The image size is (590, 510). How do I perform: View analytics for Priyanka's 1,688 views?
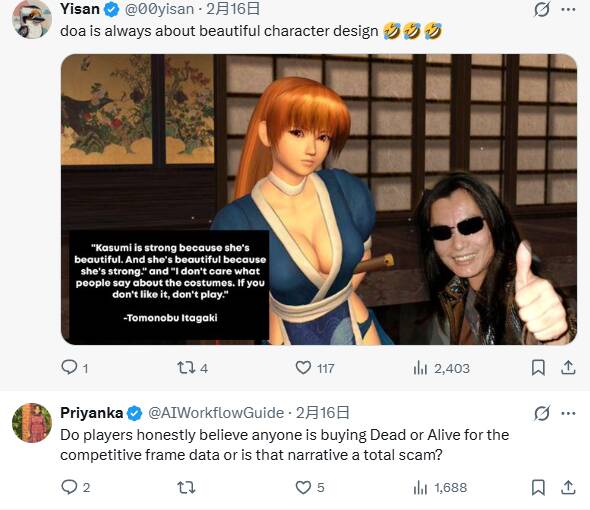[440, 487]
